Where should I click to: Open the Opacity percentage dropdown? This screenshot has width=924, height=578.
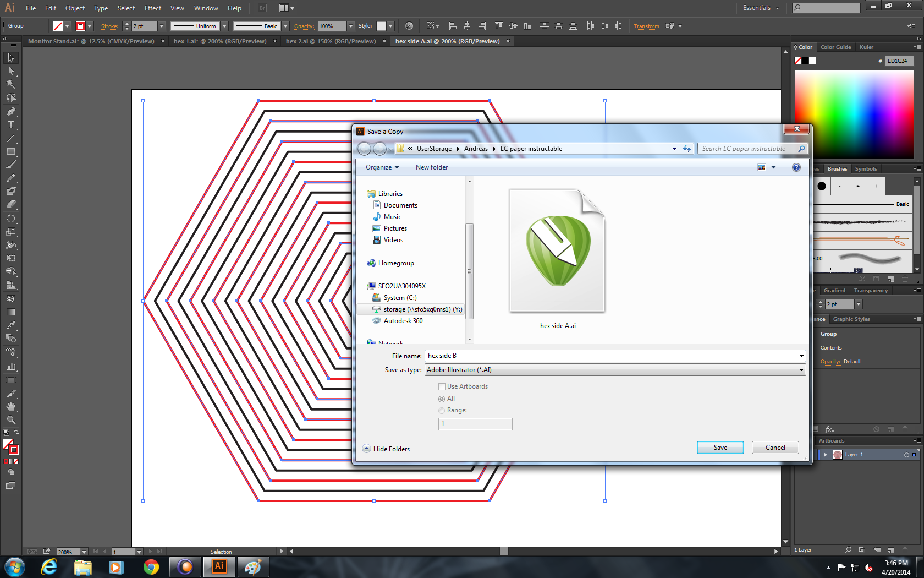[x=351, y=26]
